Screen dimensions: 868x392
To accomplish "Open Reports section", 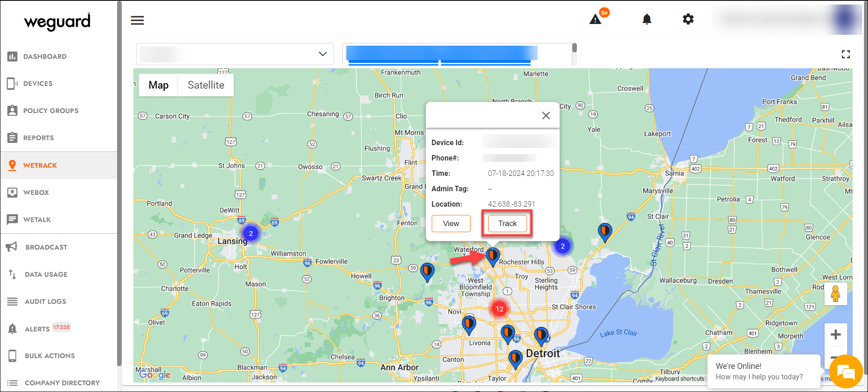I will click(x=38, y=138).
